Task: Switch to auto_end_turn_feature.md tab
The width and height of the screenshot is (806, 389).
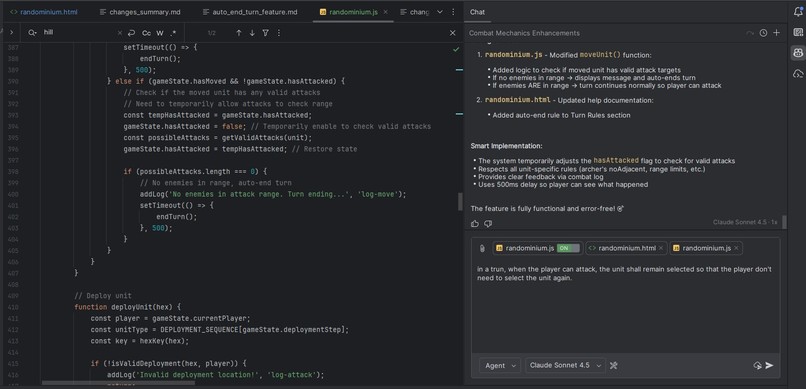Action: click(x=249, y=12)
